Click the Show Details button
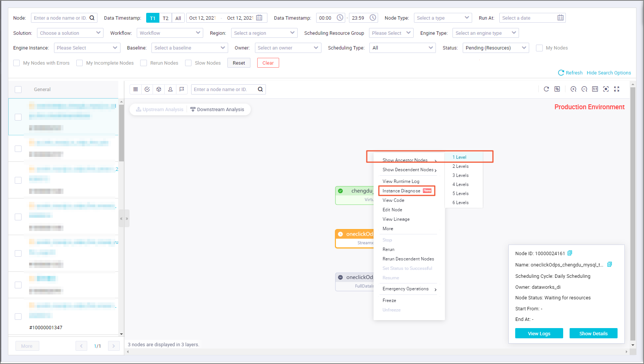 (593, 333)
